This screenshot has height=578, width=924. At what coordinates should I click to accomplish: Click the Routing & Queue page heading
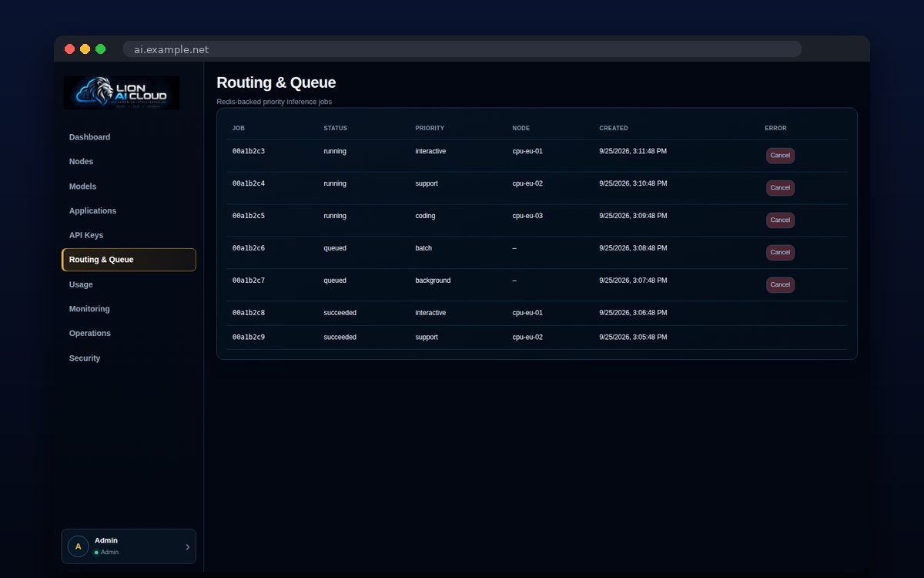tap(276, 82)
